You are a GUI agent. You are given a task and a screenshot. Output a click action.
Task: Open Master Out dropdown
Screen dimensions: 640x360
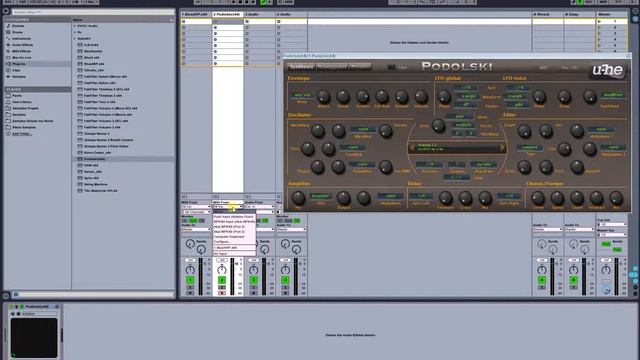point(612,235)
